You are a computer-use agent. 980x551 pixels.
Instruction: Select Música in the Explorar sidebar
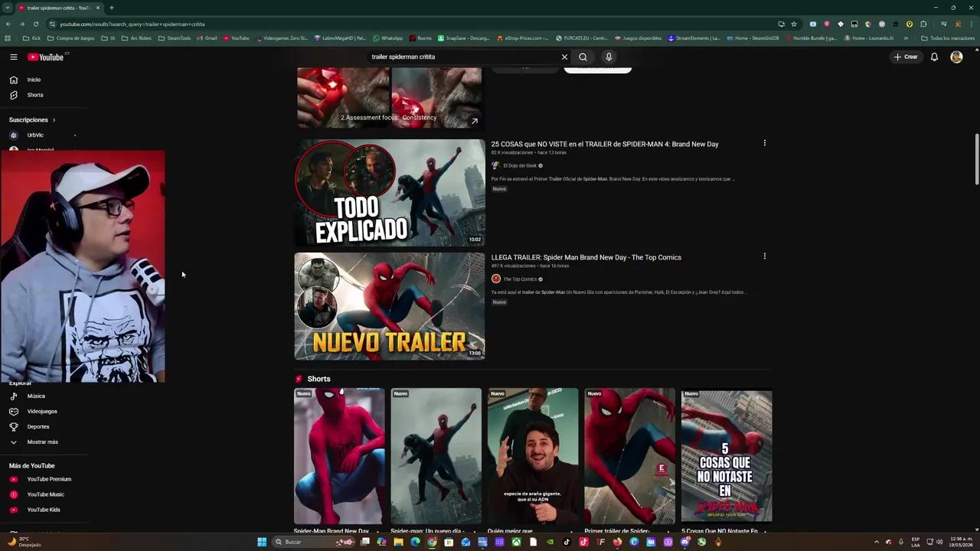[36, 396]
